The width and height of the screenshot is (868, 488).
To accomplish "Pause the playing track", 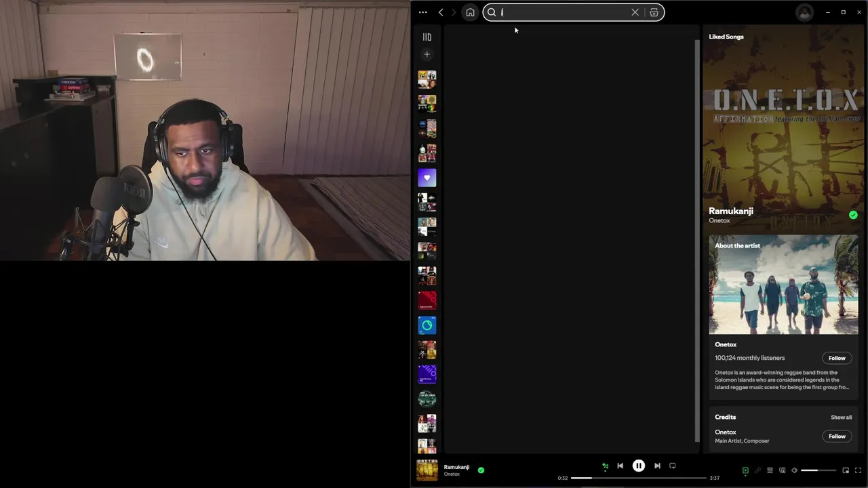I will (639, 466).
